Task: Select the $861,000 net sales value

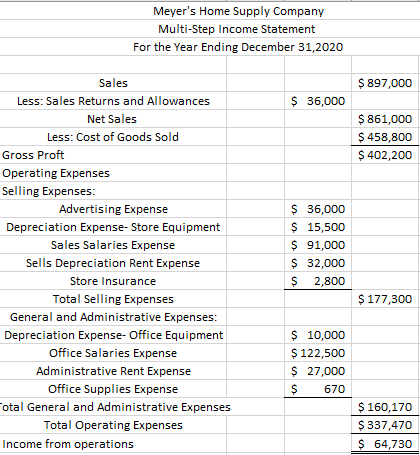Action: [385, 119]
